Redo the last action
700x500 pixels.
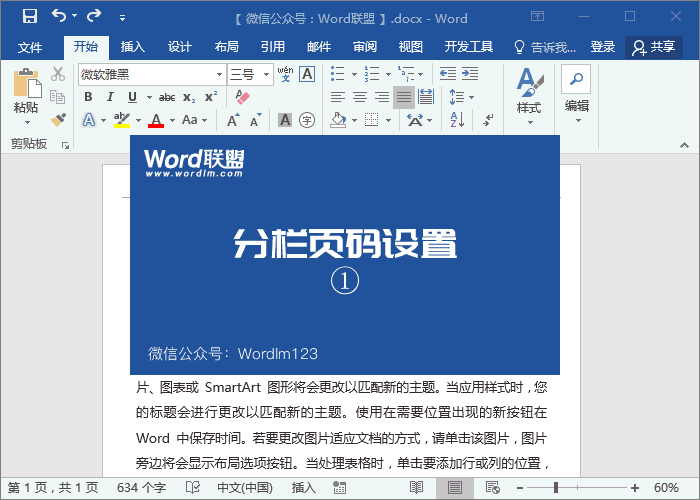pyautogui.click(x=94, y=16)
